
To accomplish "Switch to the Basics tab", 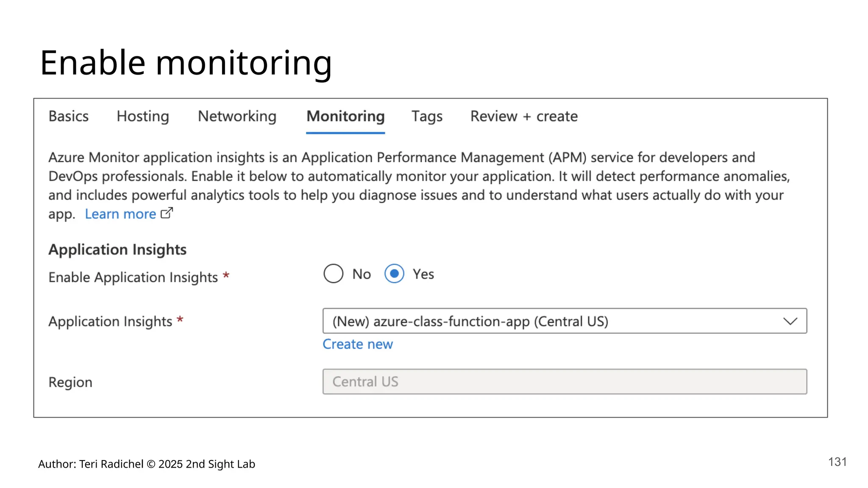I will click(x=69, y=116).
